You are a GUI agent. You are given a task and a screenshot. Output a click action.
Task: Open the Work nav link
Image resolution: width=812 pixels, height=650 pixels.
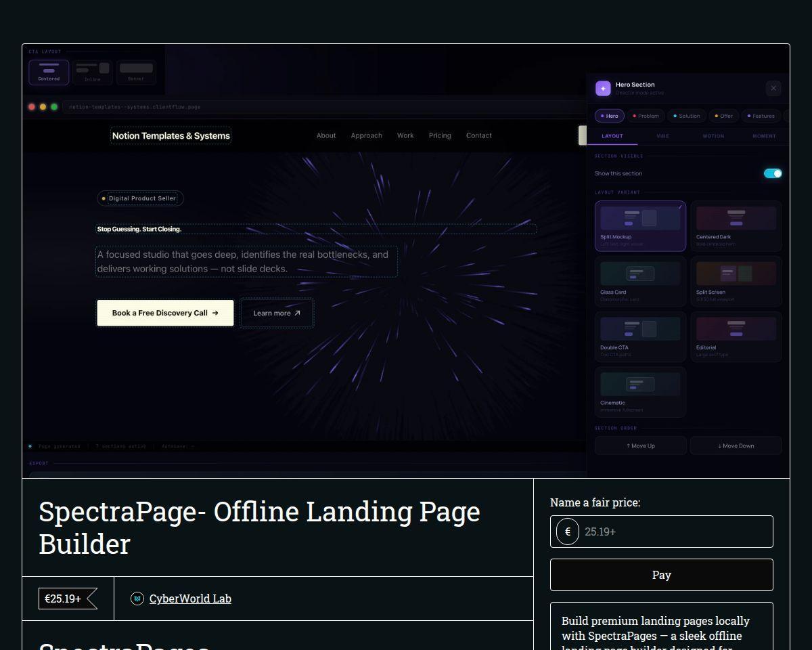[405, 135]
